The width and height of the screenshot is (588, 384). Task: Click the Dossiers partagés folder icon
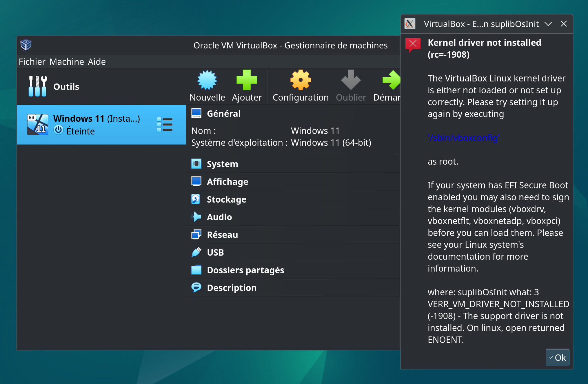point(196,270)
